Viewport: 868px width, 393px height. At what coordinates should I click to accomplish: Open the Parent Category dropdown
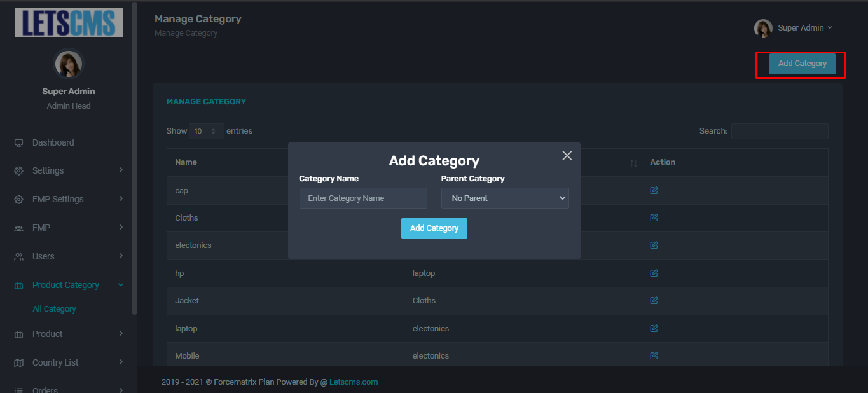[505, 198]
